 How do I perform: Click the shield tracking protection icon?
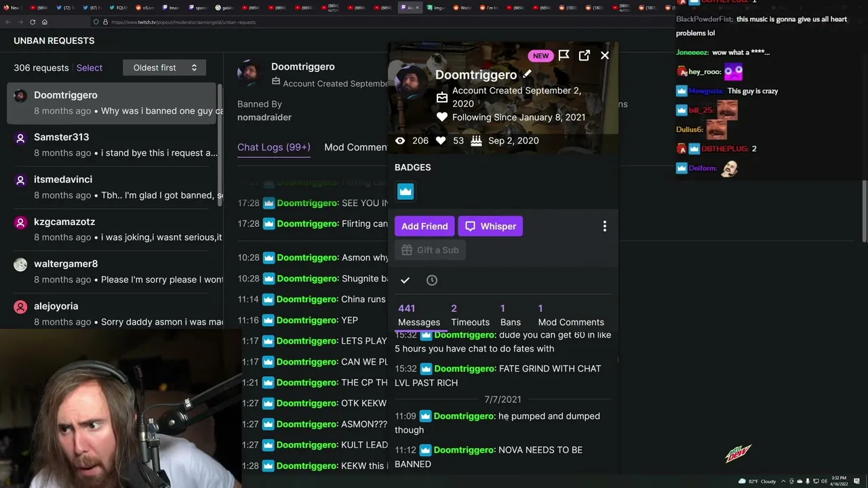coord(96,22)
